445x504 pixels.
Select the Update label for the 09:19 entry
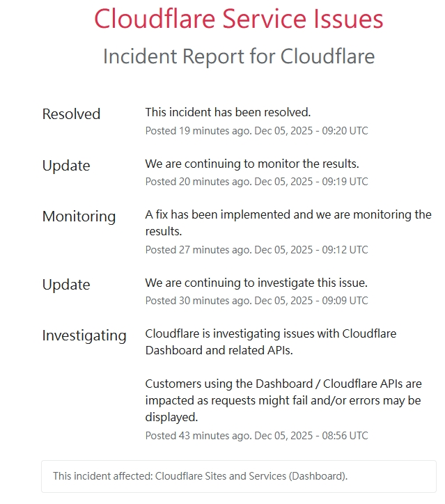(x=66, y=166)
